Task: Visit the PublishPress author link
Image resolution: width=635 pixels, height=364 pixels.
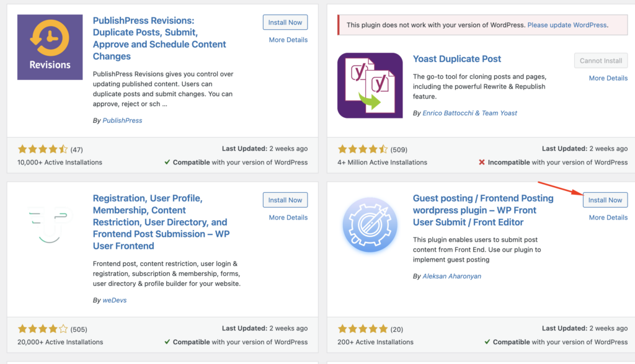Action: pyautogui.click(x=122, y=120)
